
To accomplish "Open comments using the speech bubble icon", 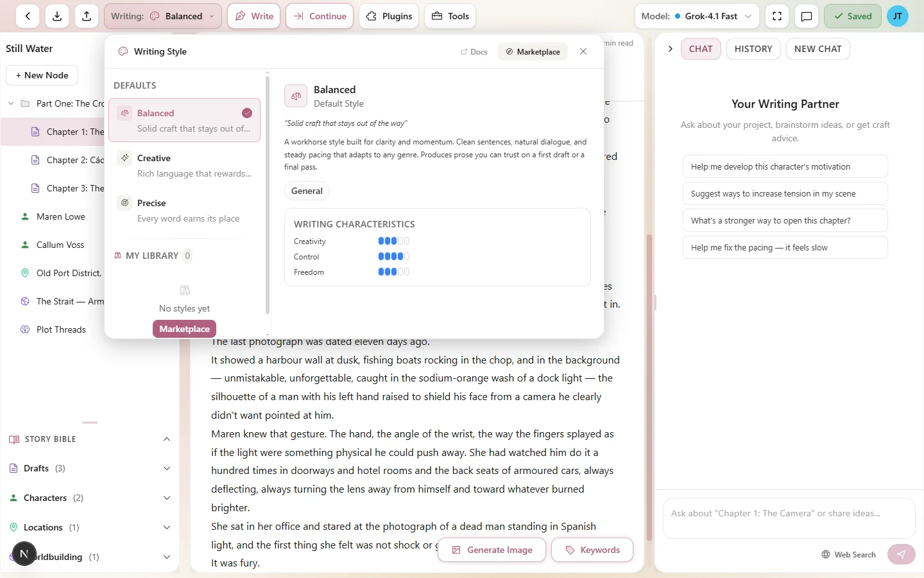I will click(807, 16).
